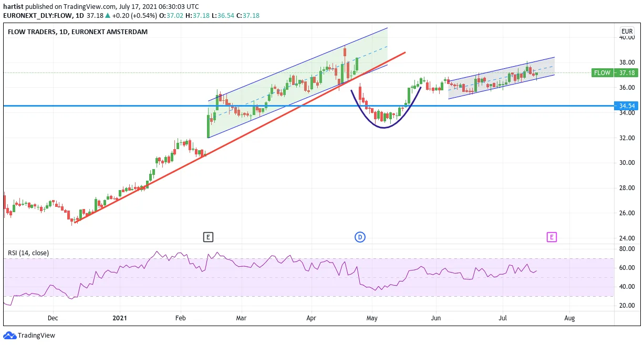This screenshot has height=345, width=644.
Task: Click the TradingView wordmark text
Action: 36,336
